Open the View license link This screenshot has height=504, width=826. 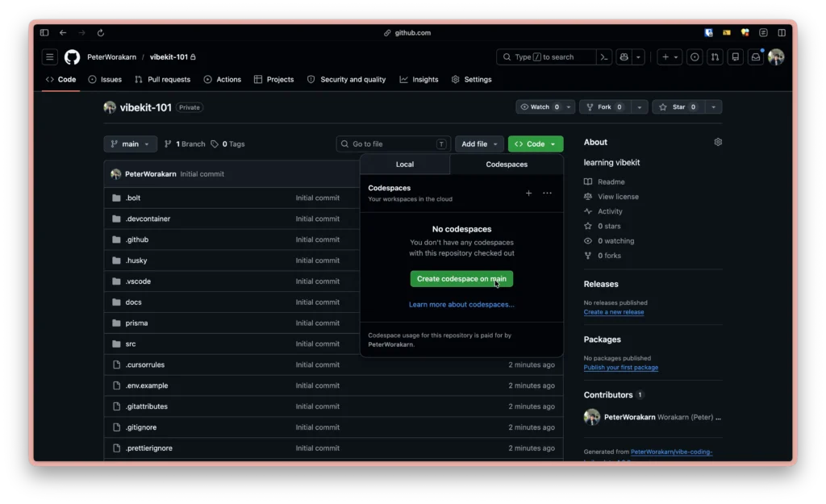(x=611, y=197)
